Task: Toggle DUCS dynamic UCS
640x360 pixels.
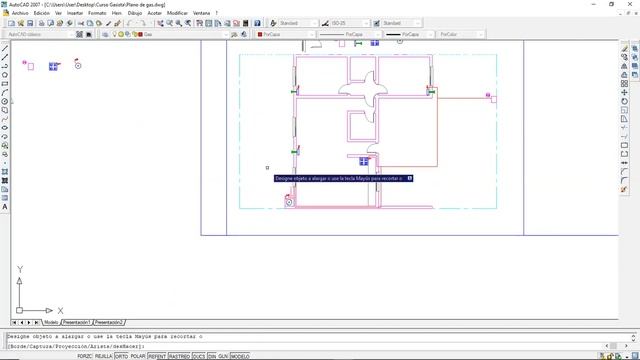Action: point(199,356)
